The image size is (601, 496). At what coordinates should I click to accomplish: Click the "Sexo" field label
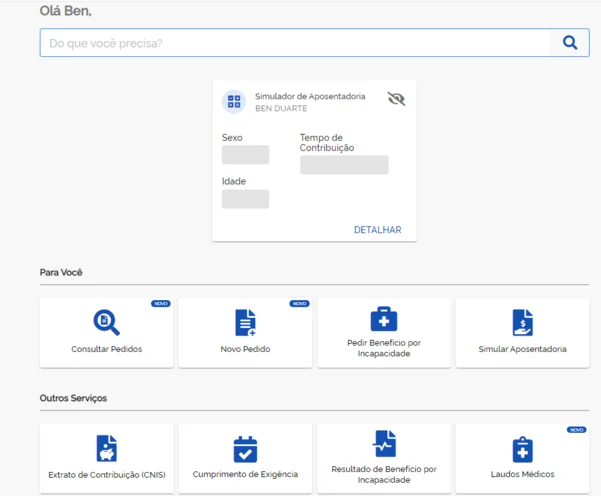[232, 138]
